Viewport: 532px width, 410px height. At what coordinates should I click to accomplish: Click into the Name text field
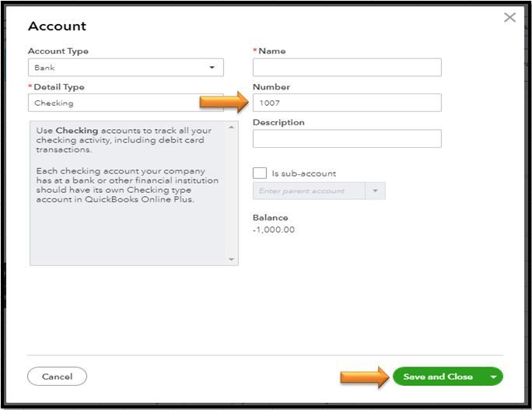[x=347, y=68]
